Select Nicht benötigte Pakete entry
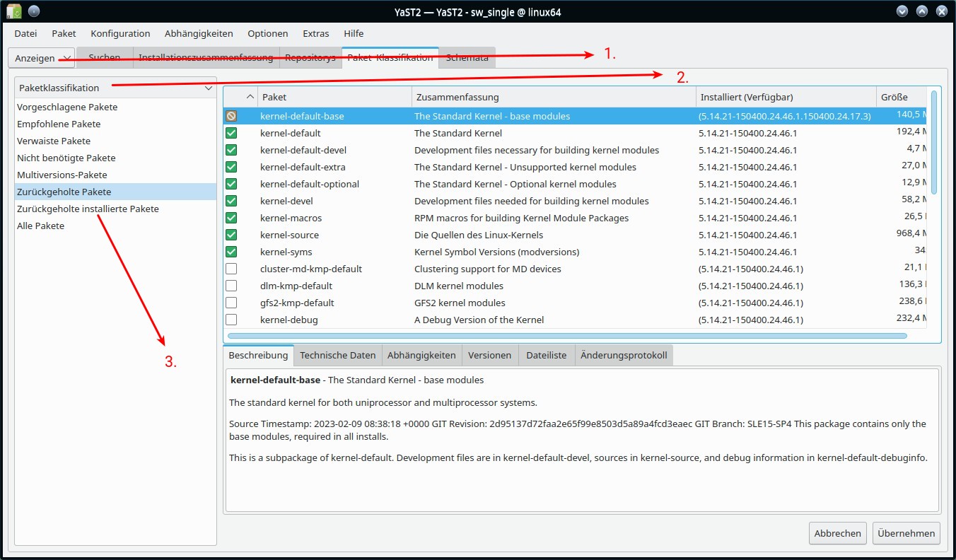The width and height of the screenshot is (956, 560). [x=66, y=158]
